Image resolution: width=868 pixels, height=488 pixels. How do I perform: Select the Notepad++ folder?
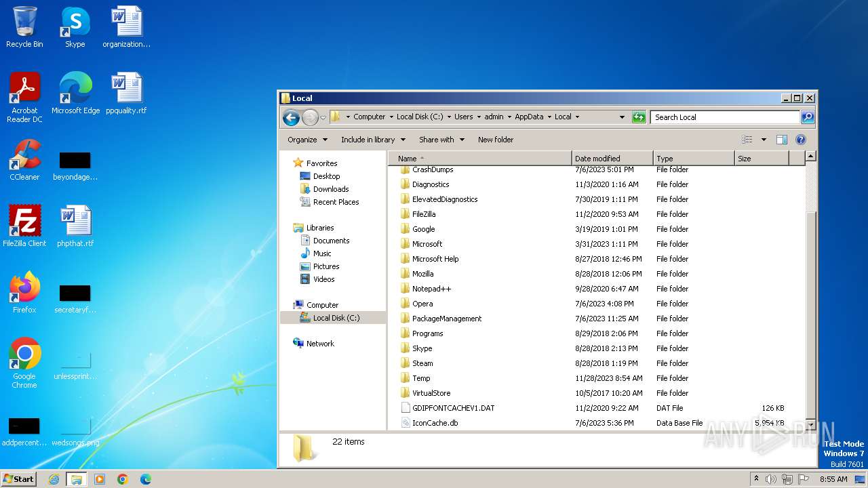pyautogui.click(x=431, y=289)
